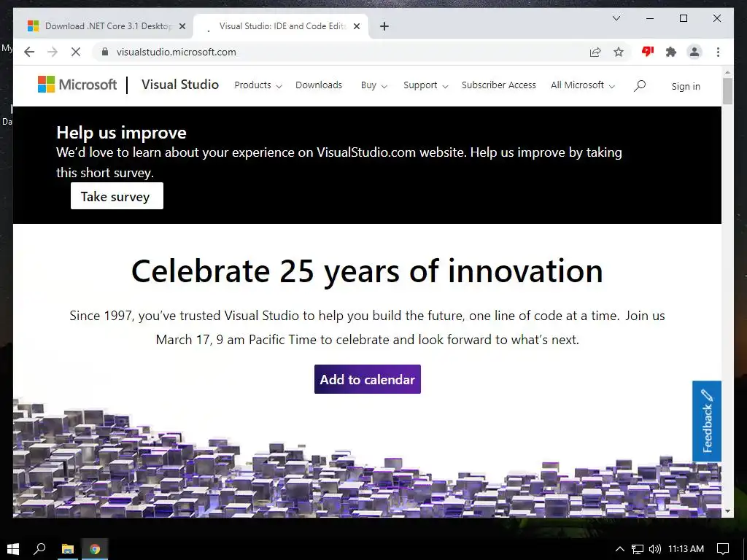Click the Chrome taskbar icon

click(95, 549)
